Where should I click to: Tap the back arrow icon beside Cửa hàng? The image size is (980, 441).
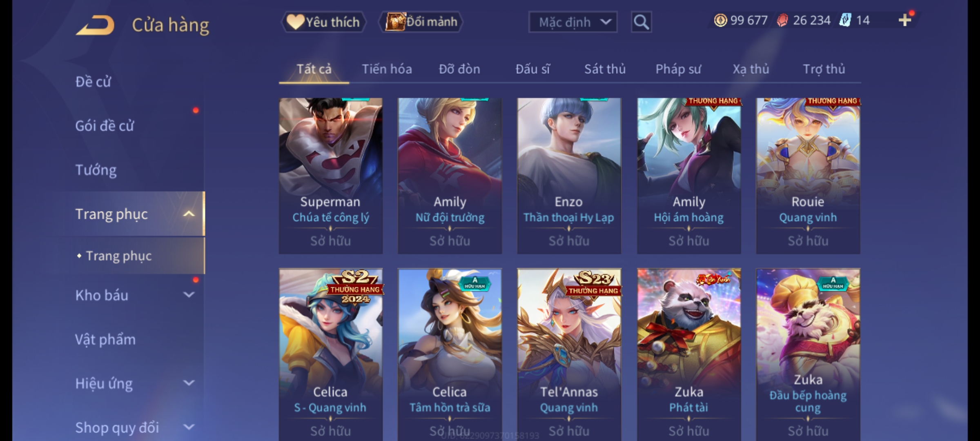pos(95,25)
